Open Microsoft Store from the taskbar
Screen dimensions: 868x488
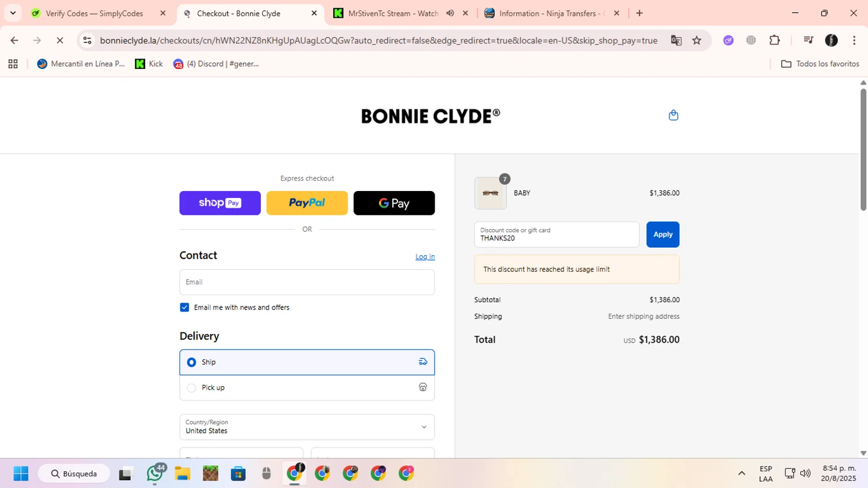tap(238, 474)
